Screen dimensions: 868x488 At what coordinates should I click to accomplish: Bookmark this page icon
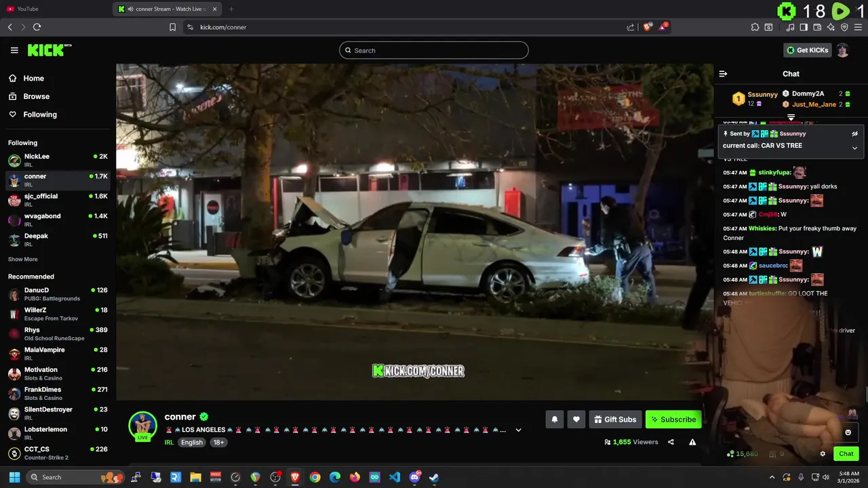(172, 27)
